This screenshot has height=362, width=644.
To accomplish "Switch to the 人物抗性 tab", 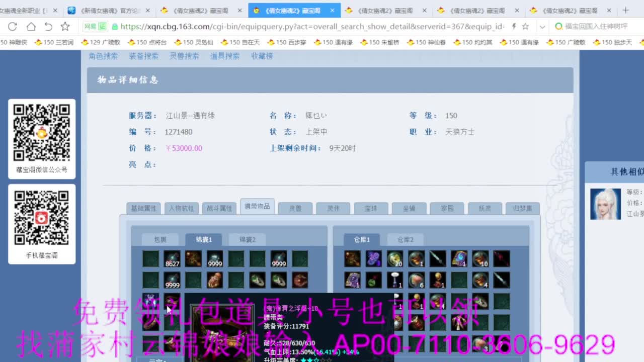I will click(x=182, y=208).
